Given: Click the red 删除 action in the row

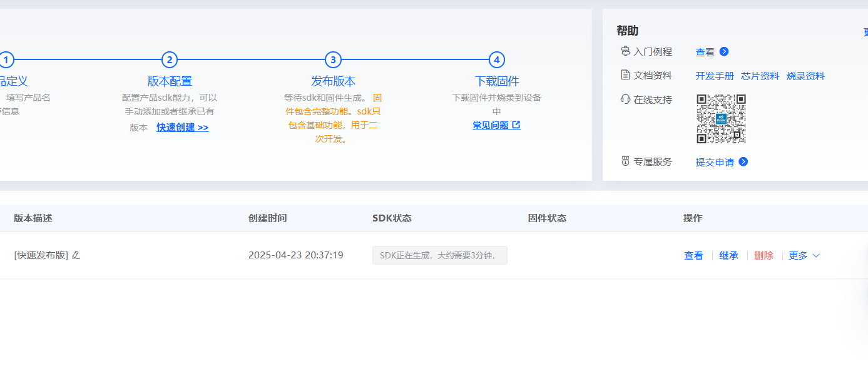Looking at the screenshot, I should click(763, 255).
